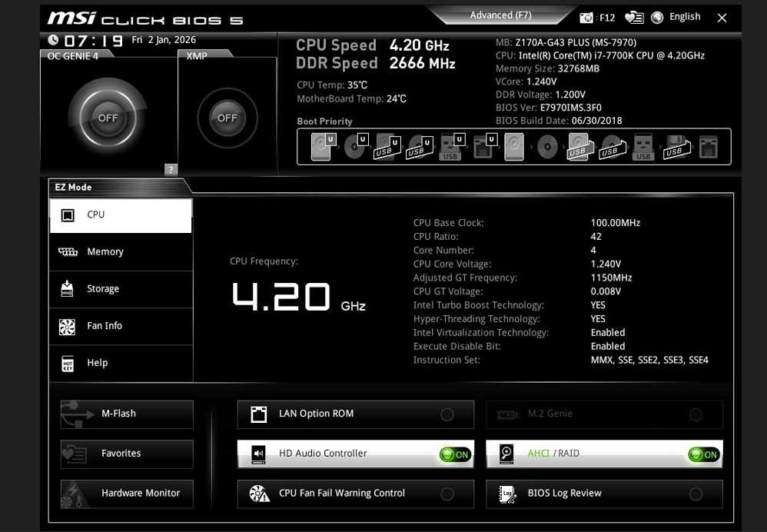Select the UEFI USB CD/DVD boot icon

pyautogui.click(x=420, y=148)
